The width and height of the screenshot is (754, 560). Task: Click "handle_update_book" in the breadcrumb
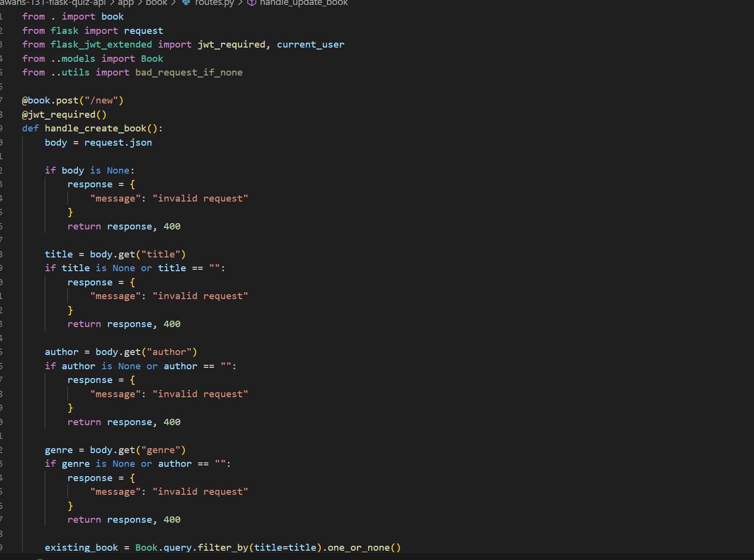[x=304, y=3]
